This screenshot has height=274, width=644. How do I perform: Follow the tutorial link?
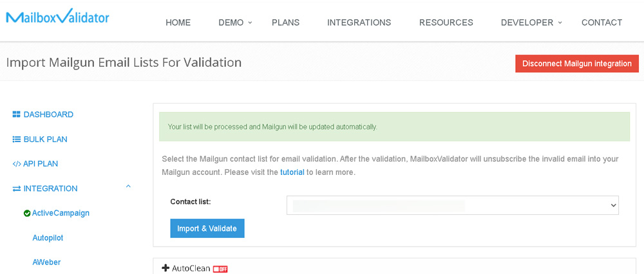click(292, 172)
